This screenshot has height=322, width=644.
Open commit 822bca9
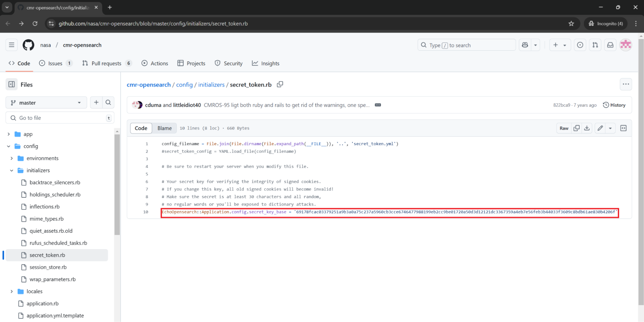(562, 105)
